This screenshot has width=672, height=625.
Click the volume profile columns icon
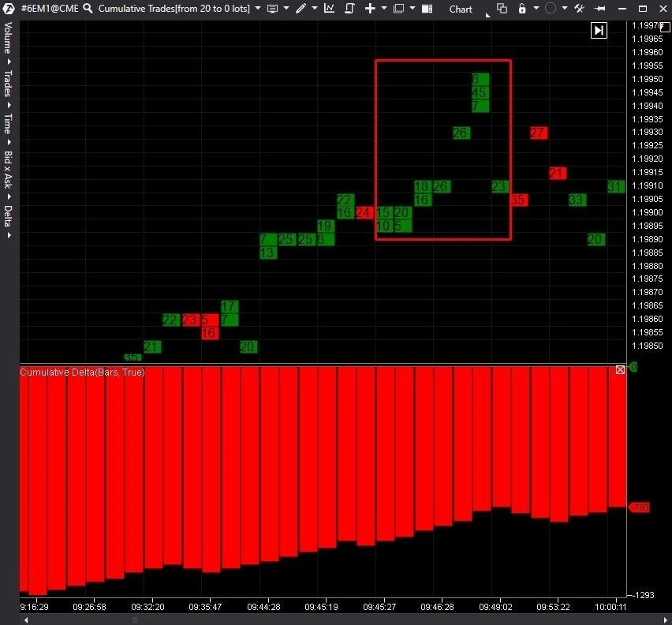pyautogui.click(x=428, y=9)
